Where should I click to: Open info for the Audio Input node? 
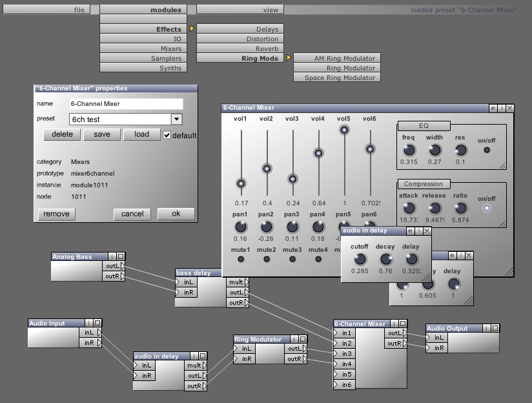tap(89, 323)
